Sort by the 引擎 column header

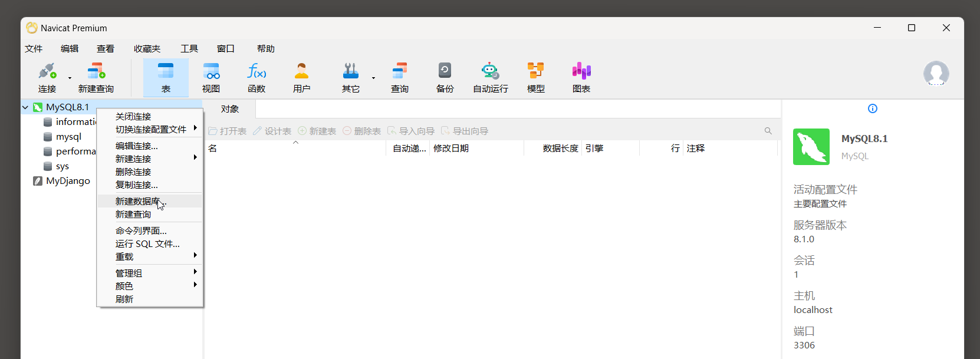point(611,149)
